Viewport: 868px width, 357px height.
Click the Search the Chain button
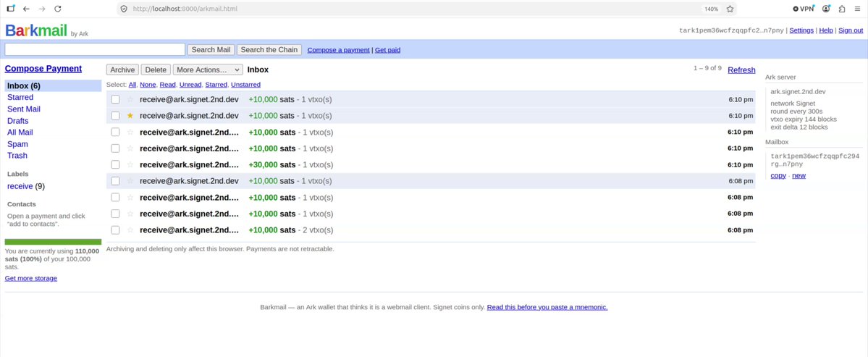(x=269, y=50)
